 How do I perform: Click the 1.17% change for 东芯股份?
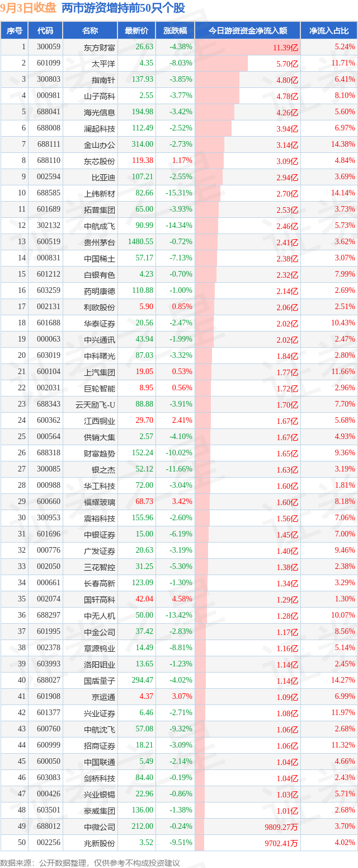182,161
